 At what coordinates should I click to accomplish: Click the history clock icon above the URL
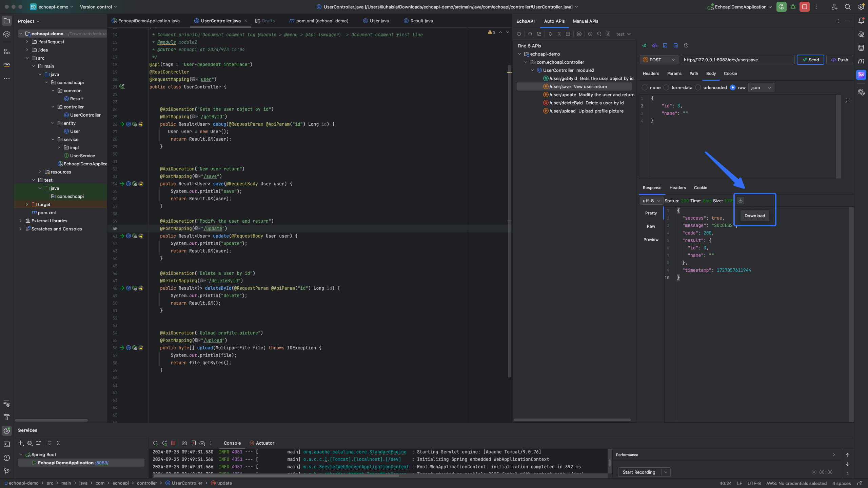686,45
